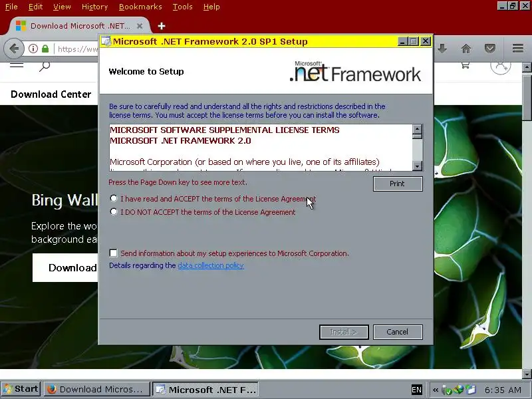
Task: Click the Firefox URL address field
Action: point(77,49)
